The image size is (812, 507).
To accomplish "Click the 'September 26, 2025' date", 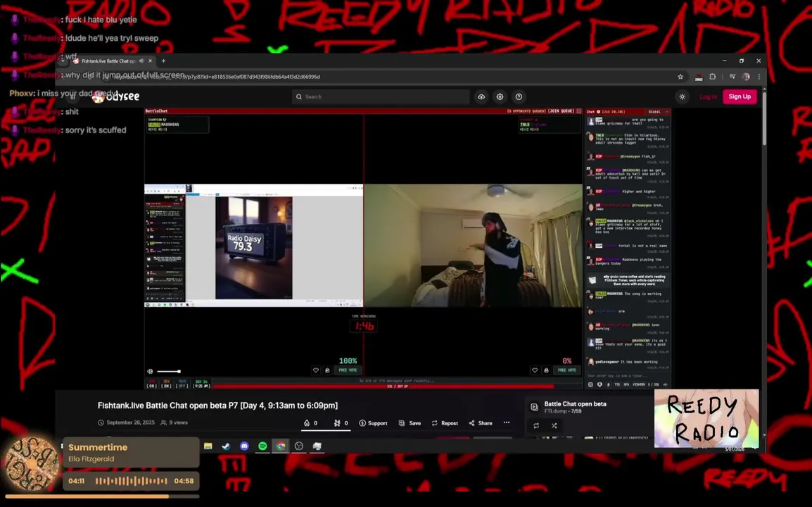I will pyautogui.click(x=130, y=423).
